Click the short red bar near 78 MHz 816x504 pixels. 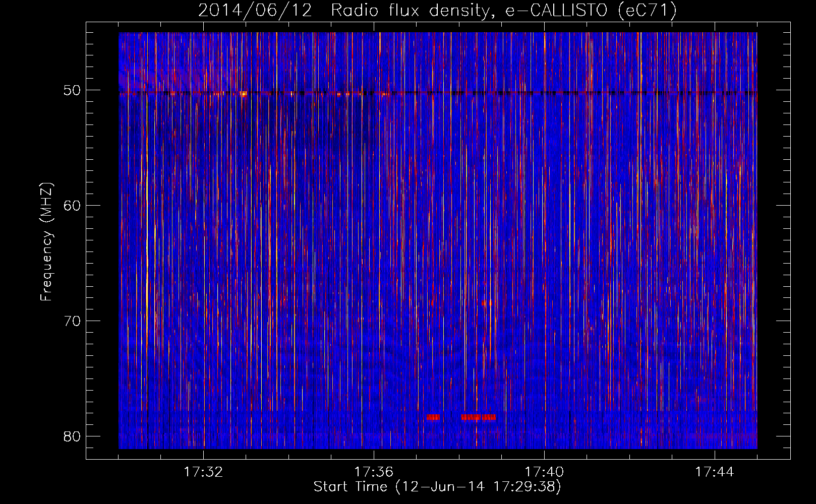[433, 417]
